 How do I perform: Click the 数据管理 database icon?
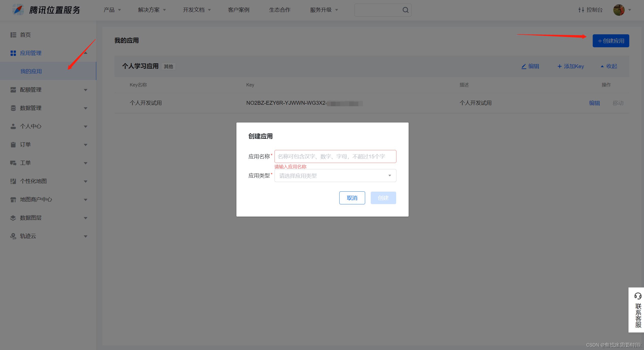coord(13,108)
